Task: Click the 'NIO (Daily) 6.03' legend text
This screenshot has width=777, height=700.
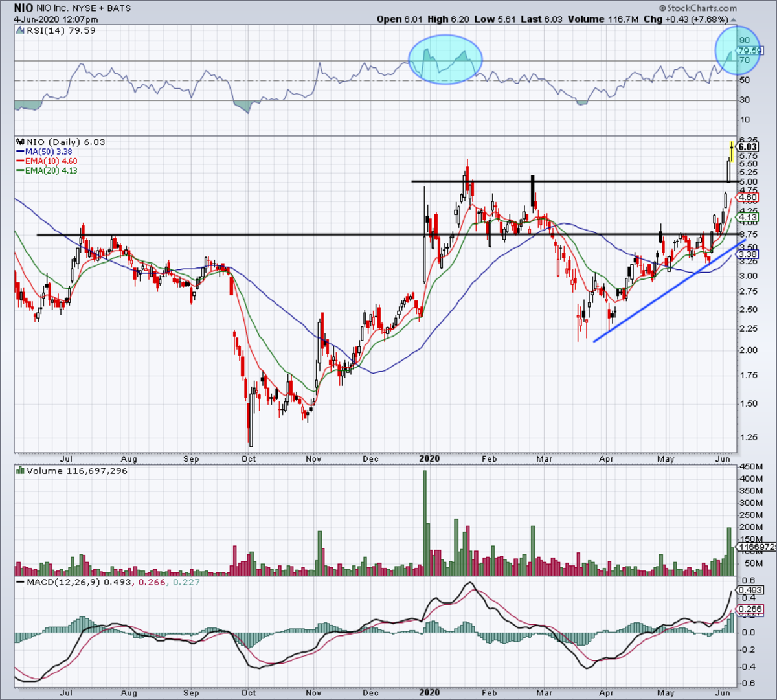Action: coord(65,142)
